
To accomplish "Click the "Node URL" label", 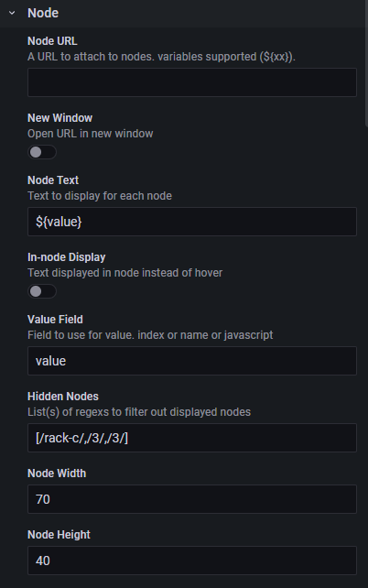I will (x=52, y=41).
